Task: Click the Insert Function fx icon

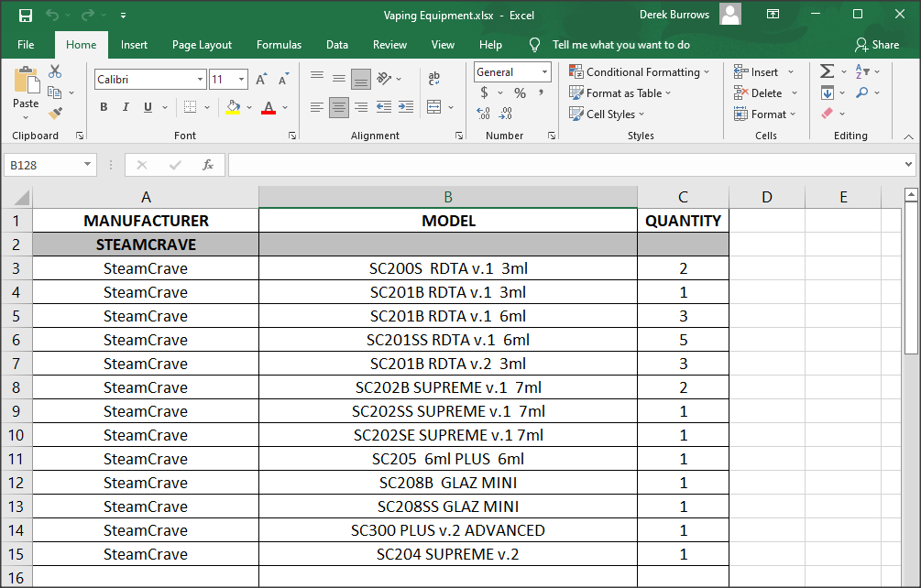Action: tap(208, 165)
